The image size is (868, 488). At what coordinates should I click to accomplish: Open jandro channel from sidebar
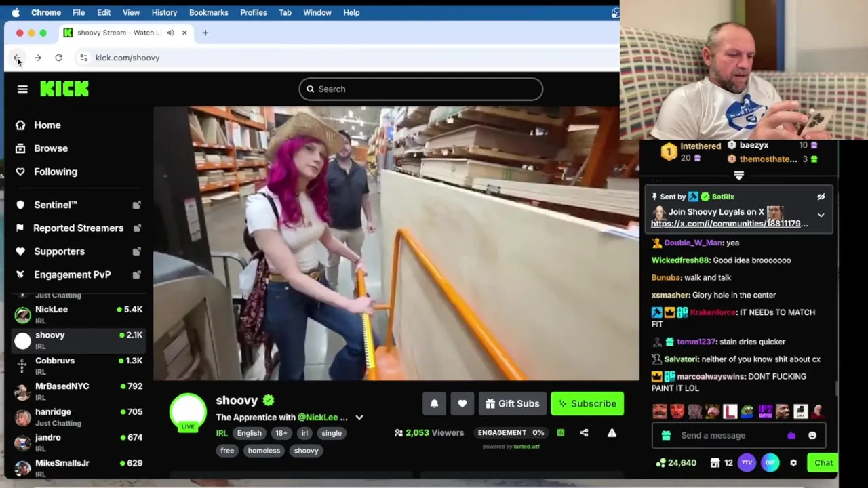[x=78, y=443]
